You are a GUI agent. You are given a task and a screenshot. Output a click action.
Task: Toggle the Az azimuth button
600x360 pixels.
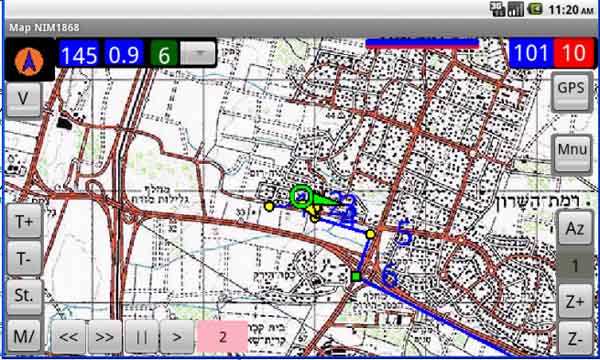(x=574, y=228)
